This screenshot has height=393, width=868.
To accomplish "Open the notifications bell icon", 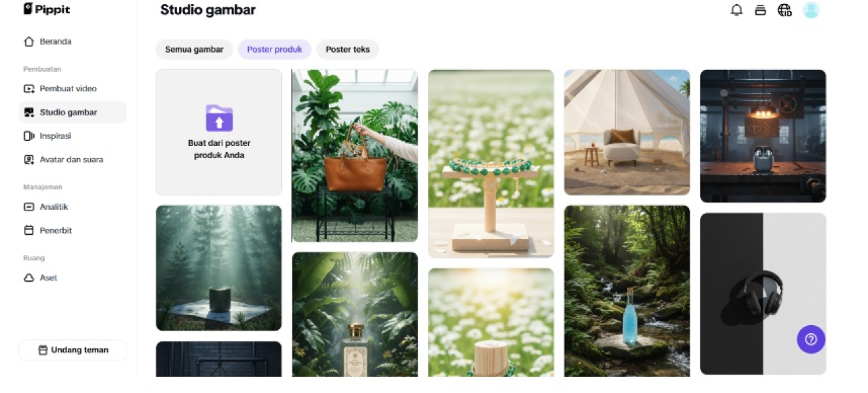I will (x=736, y=10).
